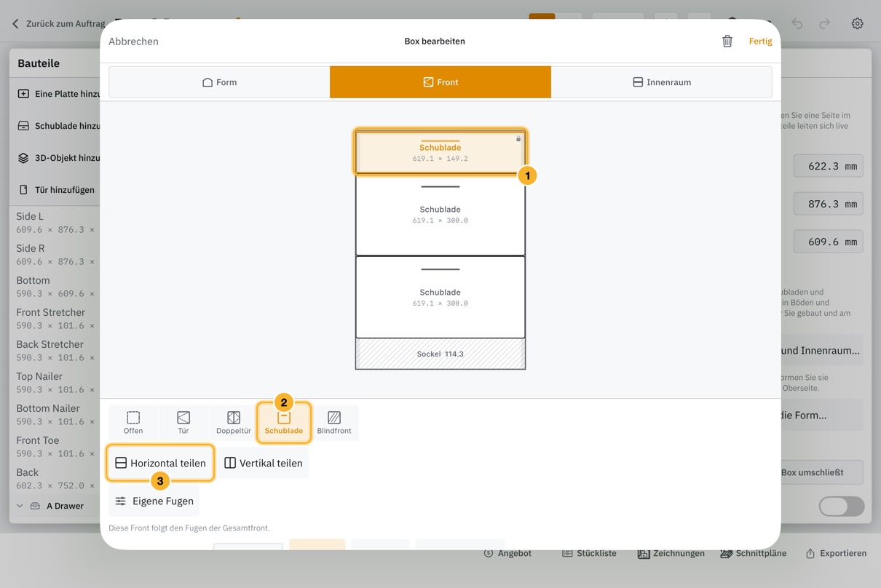Screen dimensions: 881x588
Task: Switch to the Form tab
Action: point(219,82)
